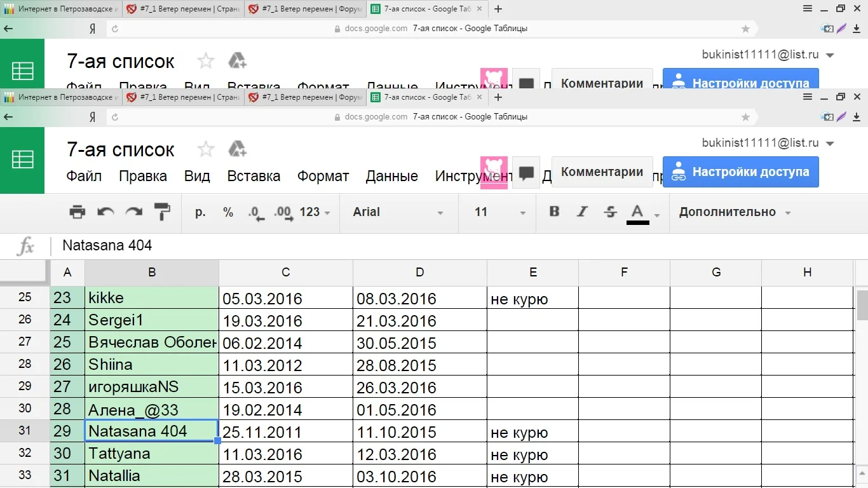Screen dimensions: 868x488
Task: Select column E header
Action: click(x=533, y=273)
